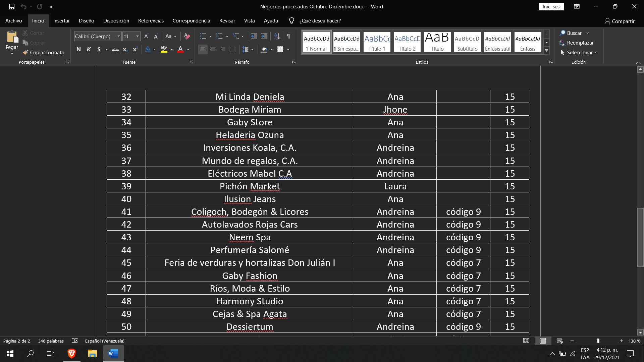Adjust the zoom slider handle

[x=598, y=341]
